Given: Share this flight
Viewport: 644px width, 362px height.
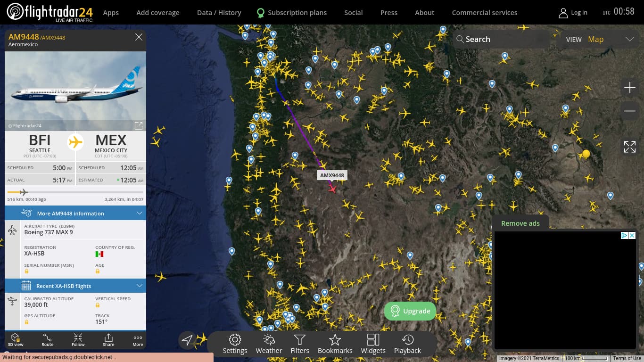Looking at the screenshot, I should [108, 340].
